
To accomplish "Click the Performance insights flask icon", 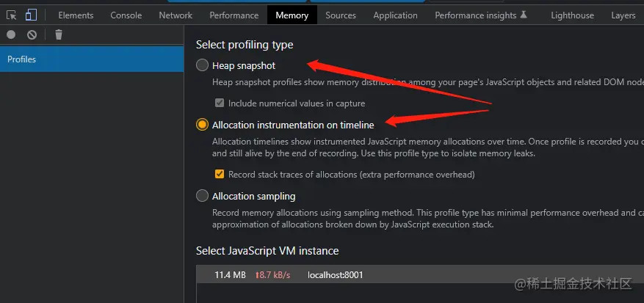I will [523, 15].
